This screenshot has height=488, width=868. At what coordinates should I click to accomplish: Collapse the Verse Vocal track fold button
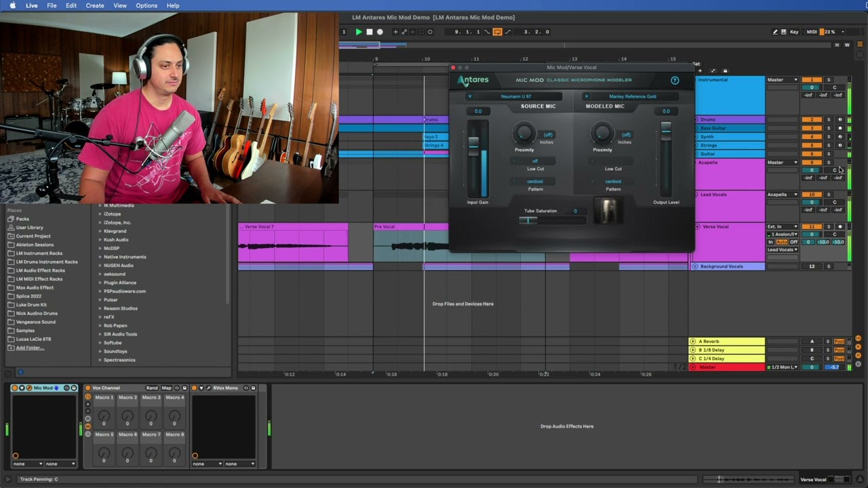(697, 226)
